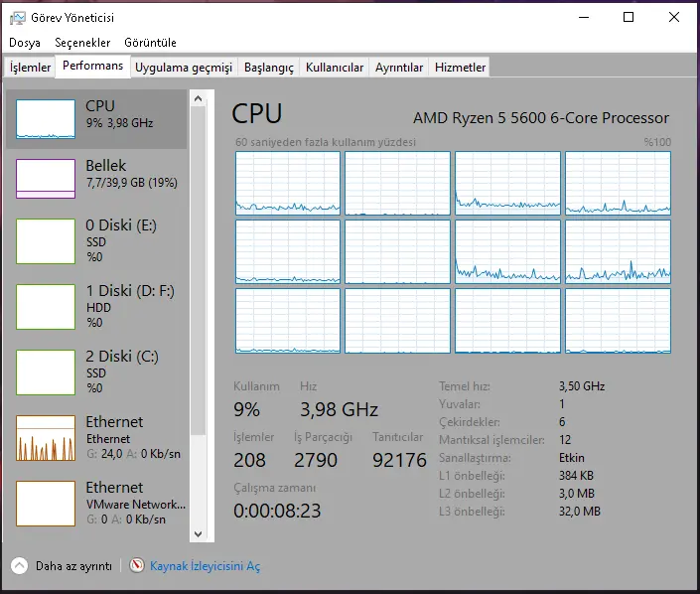Go to the Kullanıcılar tab
700x594 pixels.
(335, 68)
